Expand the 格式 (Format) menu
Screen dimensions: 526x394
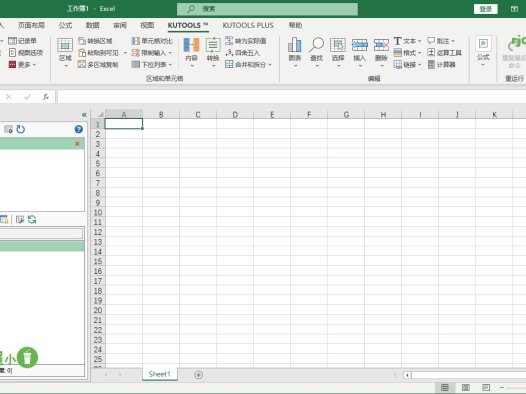click(x=407, y=53)
